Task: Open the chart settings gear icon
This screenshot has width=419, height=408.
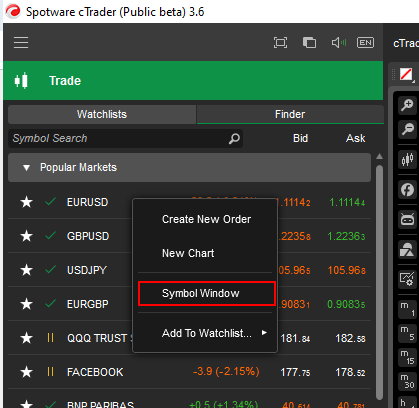Action: [x=407, y=279]
